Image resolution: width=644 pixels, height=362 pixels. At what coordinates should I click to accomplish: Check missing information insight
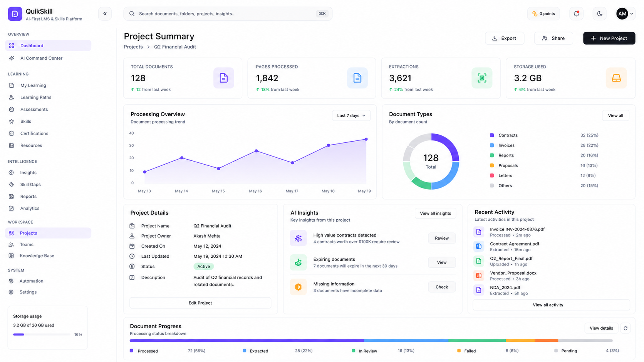coord(442,287)
